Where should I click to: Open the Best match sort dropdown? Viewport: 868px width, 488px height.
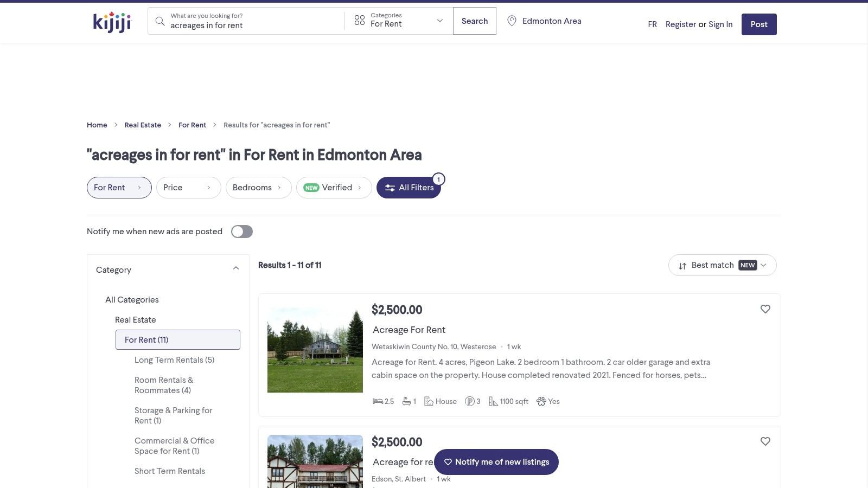click(x=722, y=265)
